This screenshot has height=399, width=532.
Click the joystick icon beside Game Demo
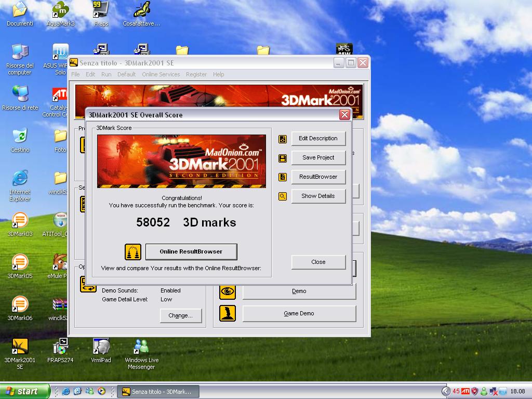tap(228, 313)
